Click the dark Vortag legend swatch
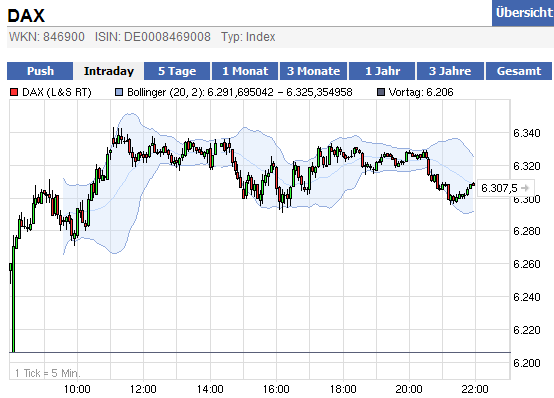Screen dimensions: 554x398 (381, 92)
